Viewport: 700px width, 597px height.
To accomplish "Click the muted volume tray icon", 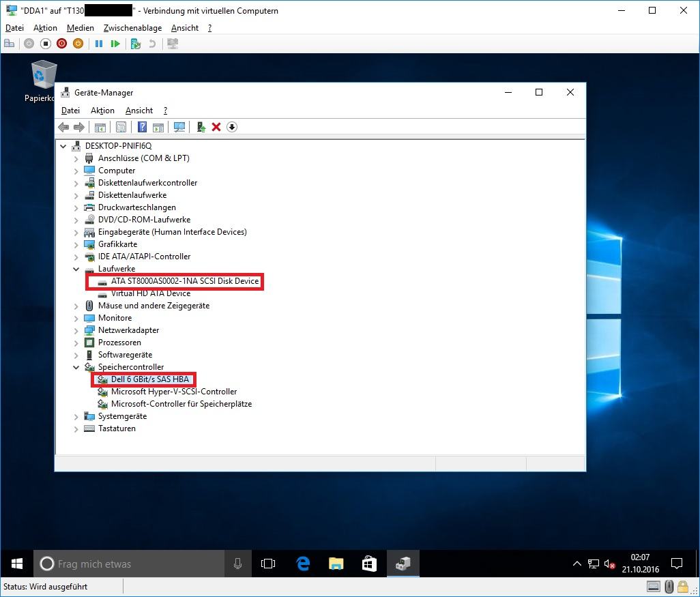I will 609,564.
